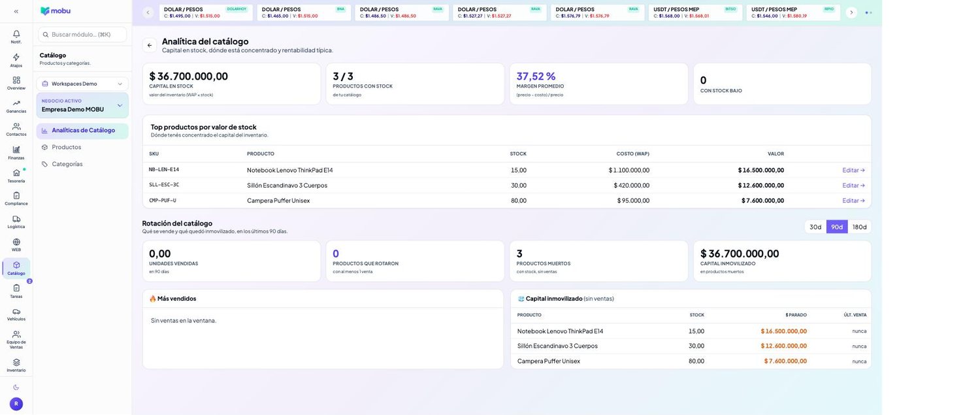Open Categorías menu item
Screen dimensions: 980x415
[82, 164]
